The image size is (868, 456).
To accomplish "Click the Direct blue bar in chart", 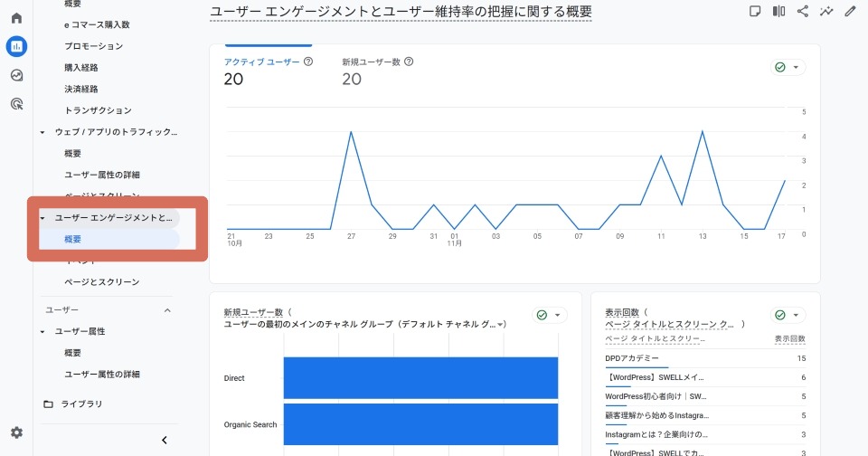I will (x=420, y=377).
